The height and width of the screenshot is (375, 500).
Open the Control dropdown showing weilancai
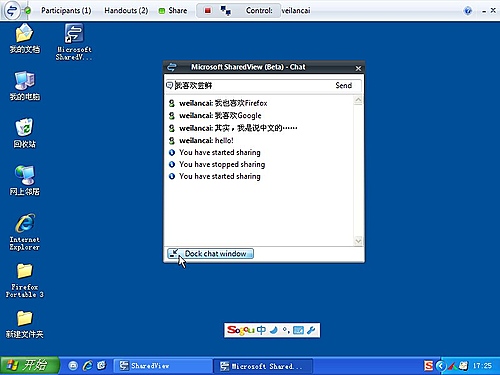click(x=278, y=11)
